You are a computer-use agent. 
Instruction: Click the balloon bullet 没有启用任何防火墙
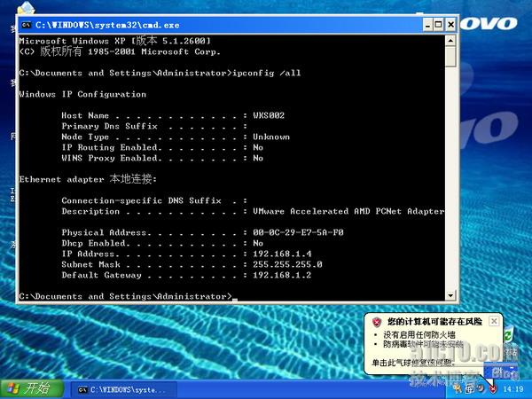click(419, 335)
